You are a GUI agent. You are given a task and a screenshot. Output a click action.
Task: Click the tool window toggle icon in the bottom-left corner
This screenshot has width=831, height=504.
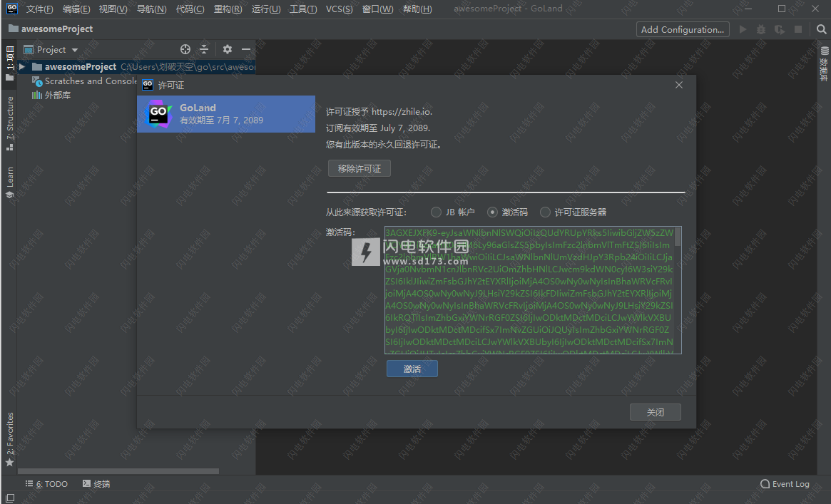click(x=9, y=498)
